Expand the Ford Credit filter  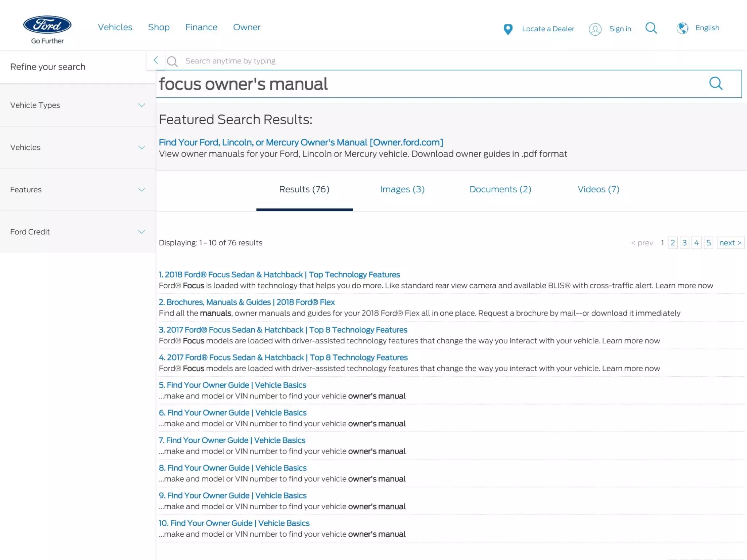[141, 232]
